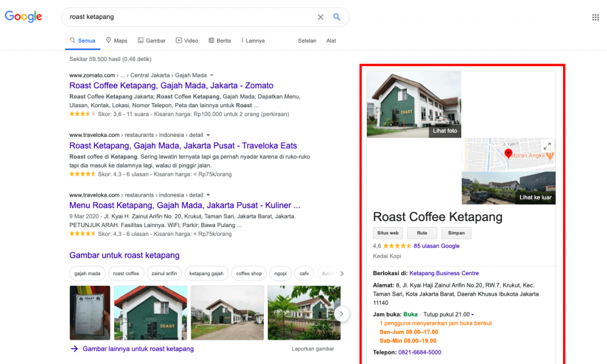
Task: Select the coffee shop image filter chip
Action: point(249,273)
